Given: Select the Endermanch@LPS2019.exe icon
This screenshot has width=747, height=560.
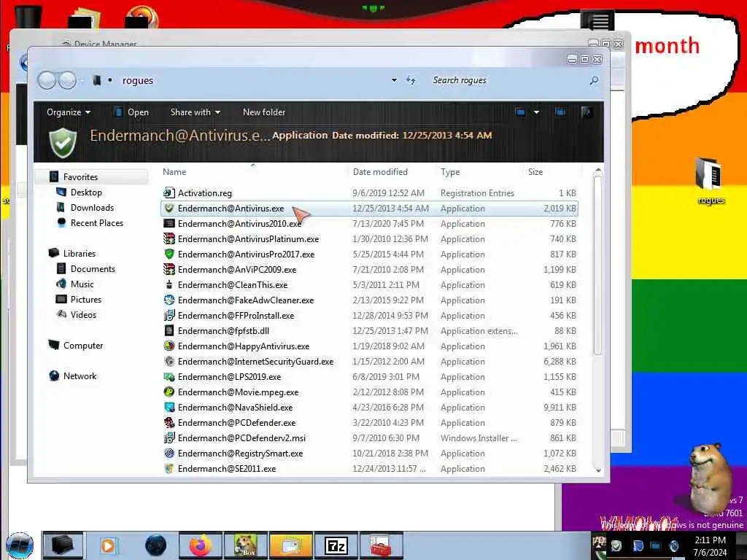Looking at the screenshot, I should coord(169,377).
